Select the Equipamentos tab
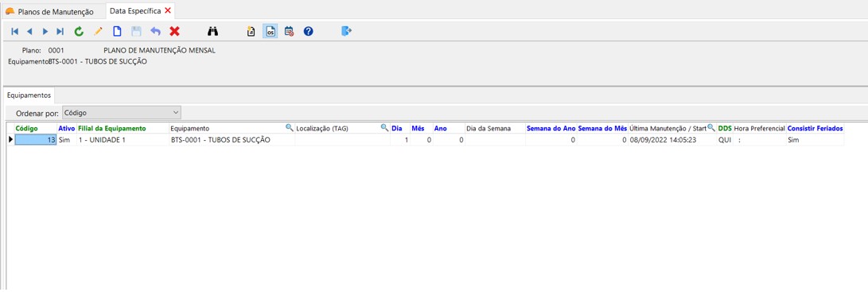The width and height of the screenshot is (868, 292). click(29, 95)
